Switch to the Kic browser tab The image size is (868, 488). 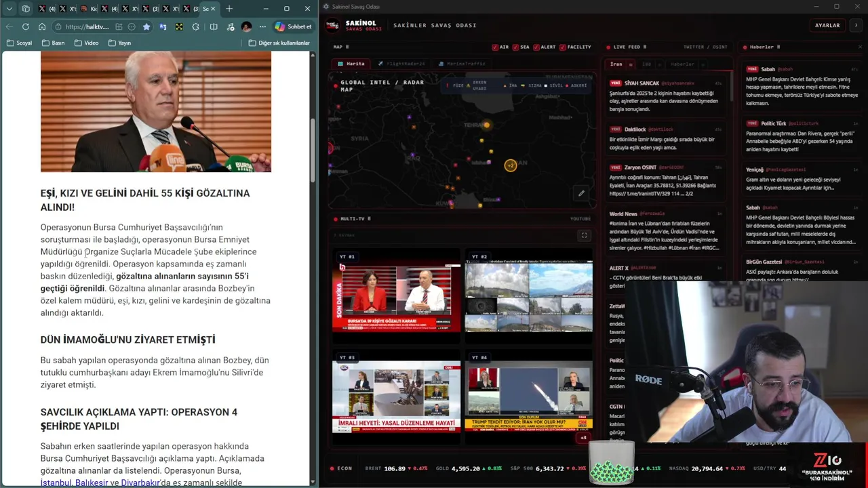90,9
